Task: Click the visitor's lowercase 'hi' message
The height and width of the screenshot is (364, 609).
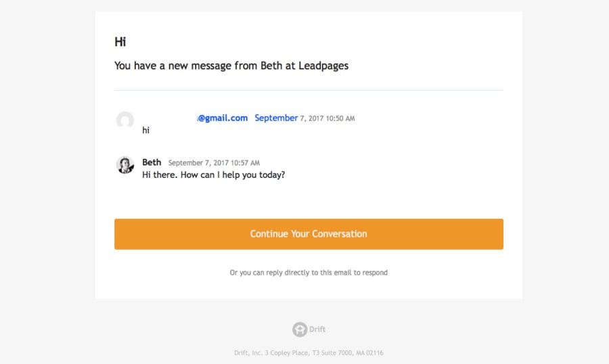Action: [145, 131]
